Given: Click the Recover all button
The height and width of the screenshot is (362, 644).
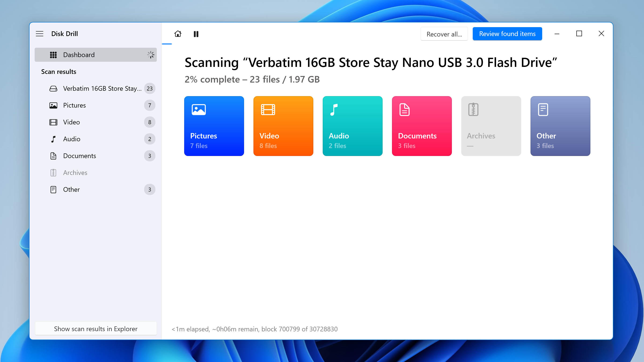Looking at the screenshot, I should click(444, 34).
